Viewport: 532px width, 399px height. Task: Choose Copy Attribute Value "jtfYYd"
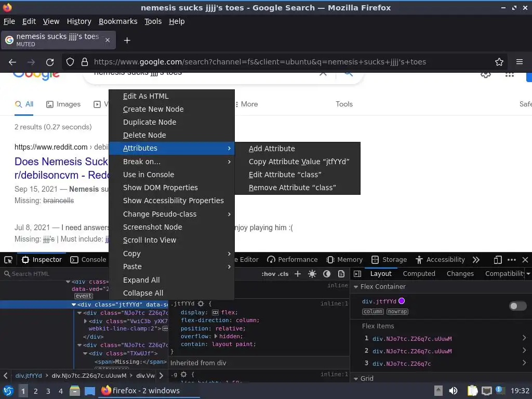tap(298, 162)
